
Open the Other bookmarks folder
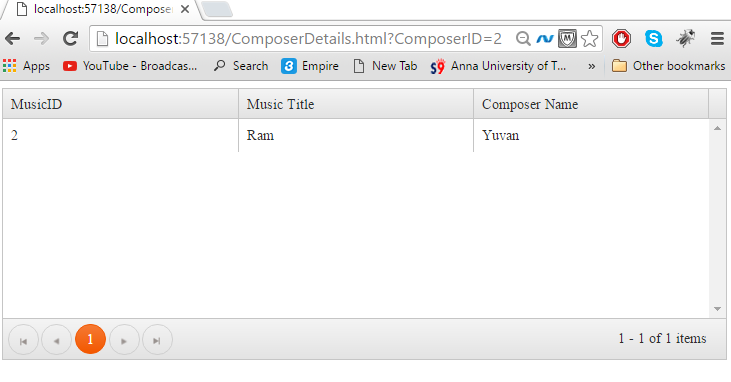(x=669, y=66)
